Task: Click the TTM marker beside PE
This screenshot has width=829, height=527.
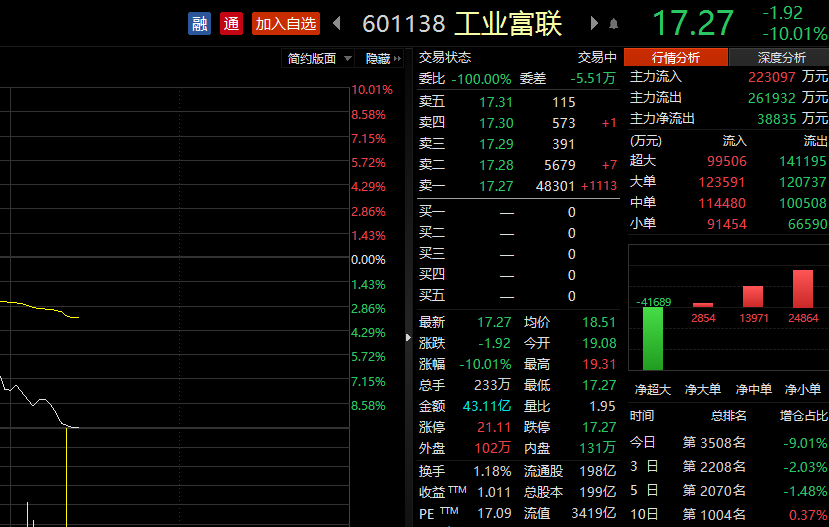Action: click(x=449, y=512)
